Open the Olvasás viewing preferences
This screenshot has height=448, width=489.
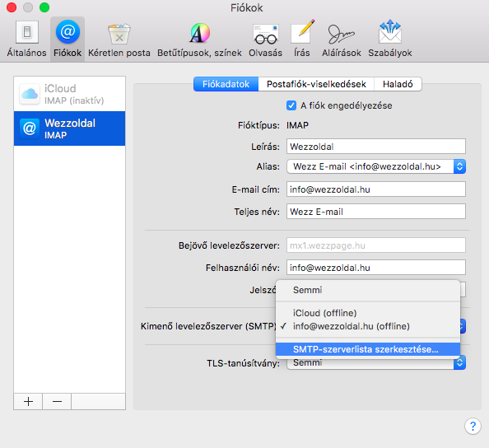(x=265, y=39)
